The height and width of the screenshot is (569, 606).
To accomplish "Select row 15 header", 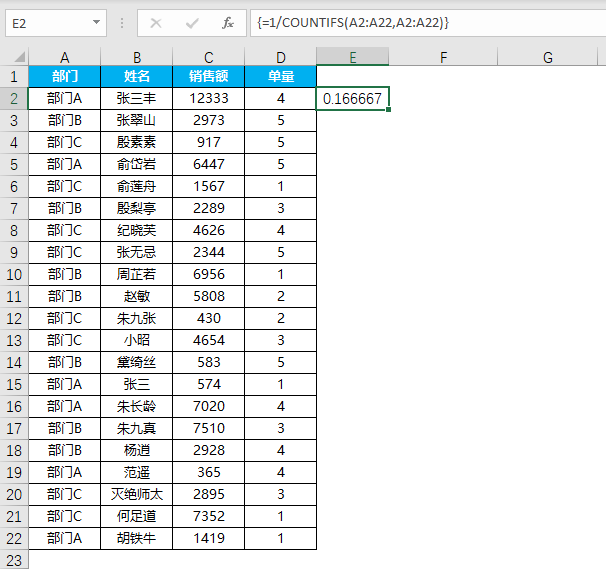I will (14, 385).
